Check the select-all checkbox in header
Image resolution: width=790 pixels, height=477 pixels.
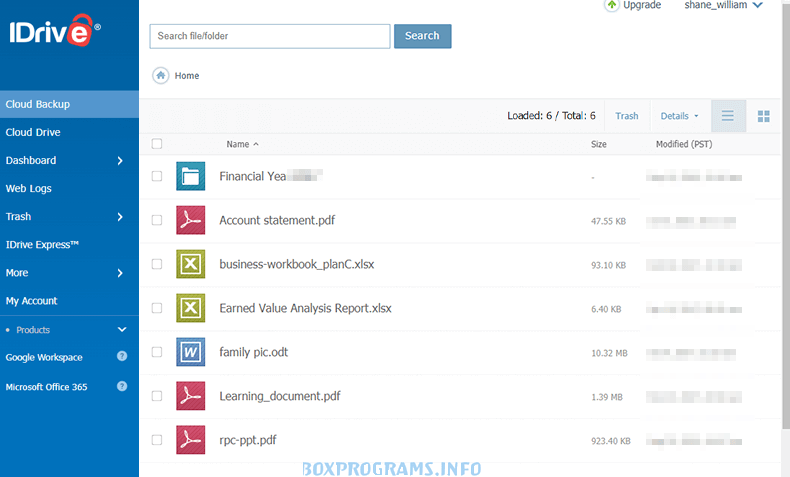coord(157,144)
